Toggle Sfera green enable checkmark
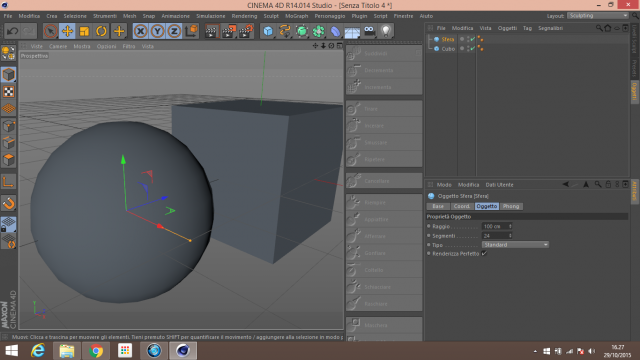This screenshot has width=640, height=360. pyautogui.click(x=472, y=39)
